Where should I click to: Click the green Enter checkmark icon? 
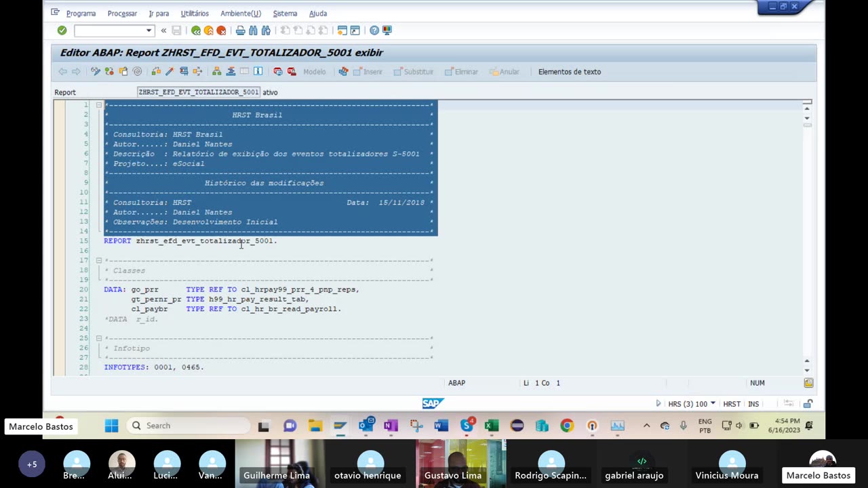point(62,30)
